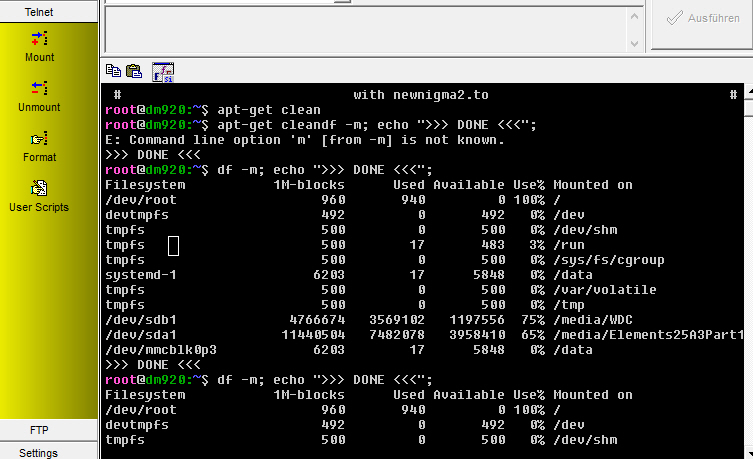Screen dimensions: 753x459
Task: Click the systemd-1 filesystem entry
Action: (141, 275)
